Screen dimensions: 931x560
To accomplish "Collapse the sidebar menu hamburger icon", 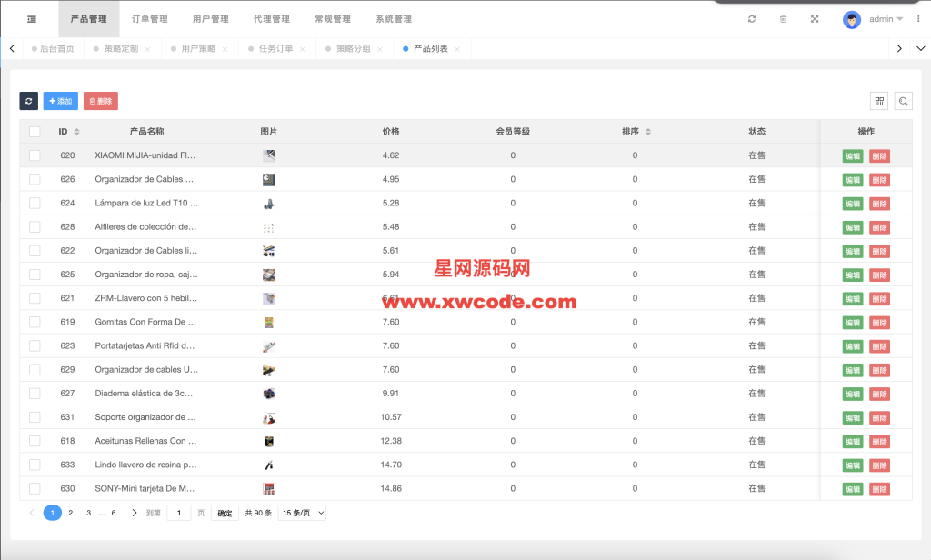I will click(32, 19).
